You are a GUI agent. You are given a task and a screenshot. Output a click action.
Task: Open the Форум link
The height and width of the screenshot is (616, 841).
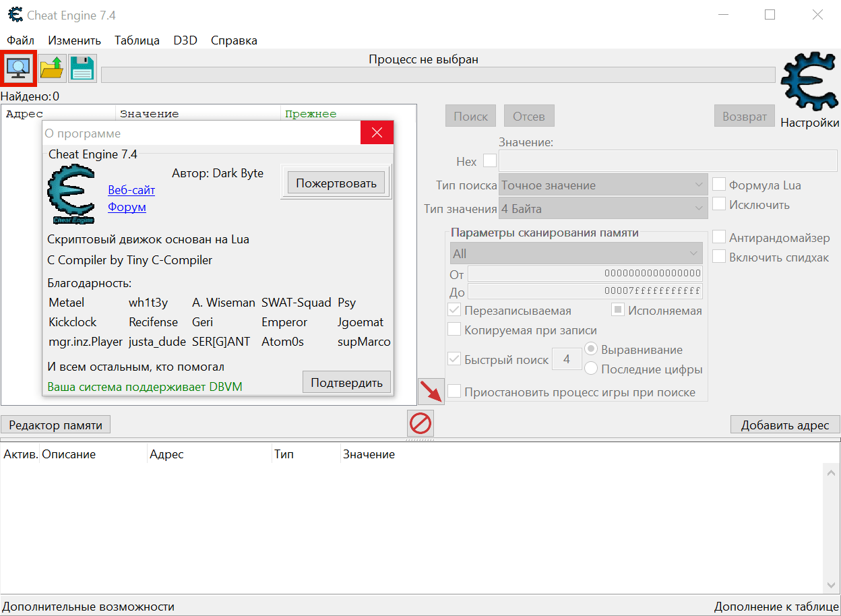point(127,207)
